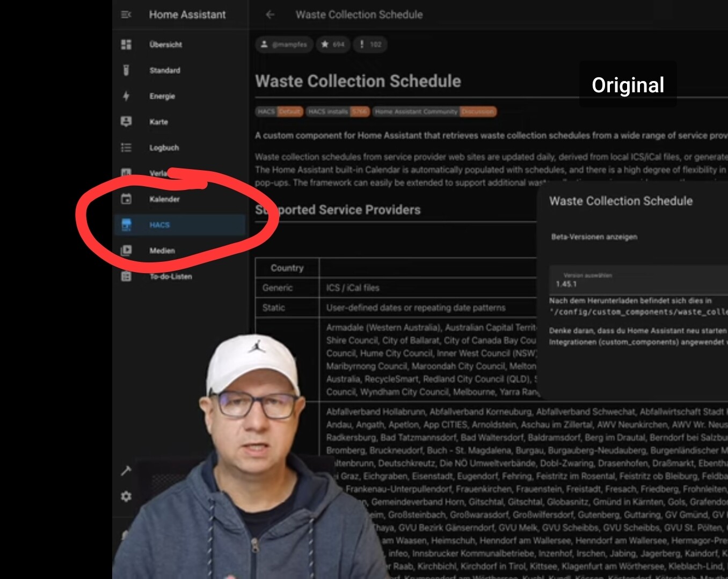
Task: Collapse the sidebar with the hamburger menu icon
Action: point(126,14)
